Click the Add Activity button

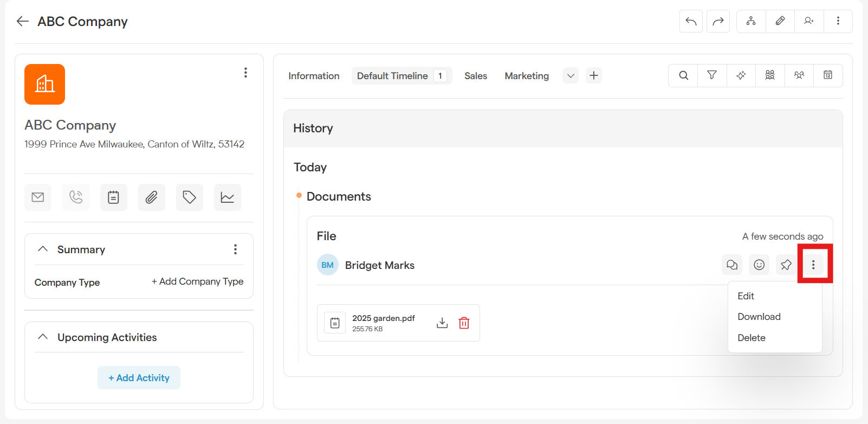pos(139,378)
